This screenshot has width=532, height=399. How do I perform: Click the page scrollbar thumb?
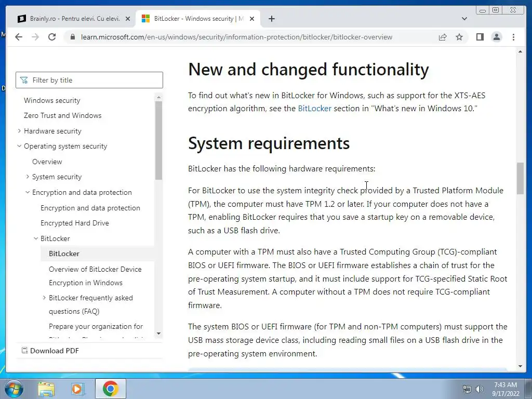(x=520, y=179)
